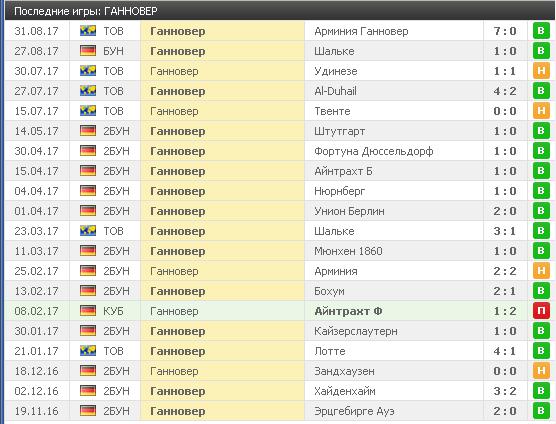Click orange H badge for Зандхаузен match
This screenshot has width=556, height=424.
[x=541, y=371]
